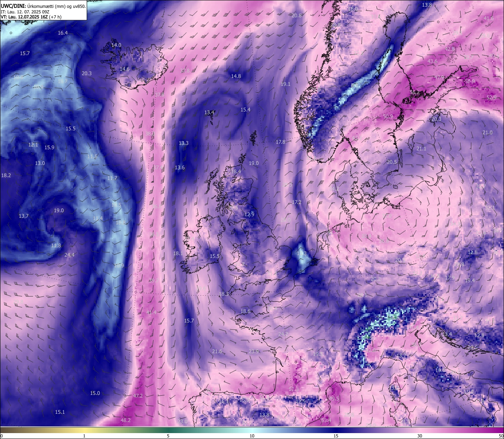
Task: Click the 20.8 value label
Action: point(296,16)
